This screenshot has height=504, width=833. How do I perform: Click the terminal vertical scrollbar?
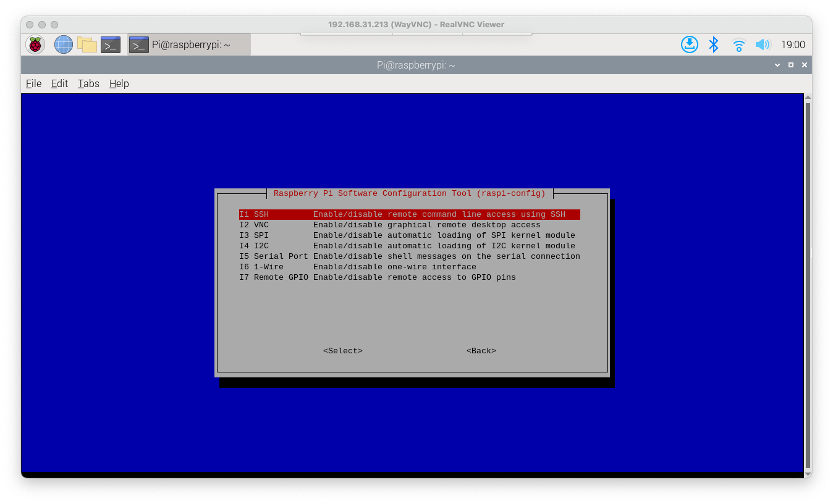(x=808, y=285)
